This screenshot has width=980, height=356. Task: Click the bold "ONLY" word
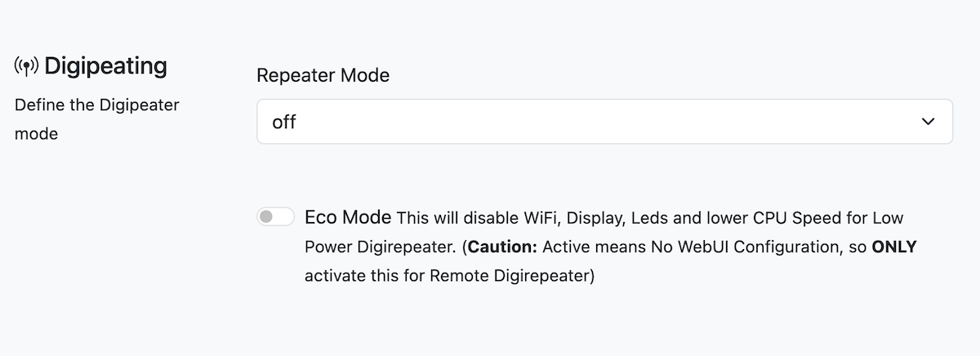[895, 247]
